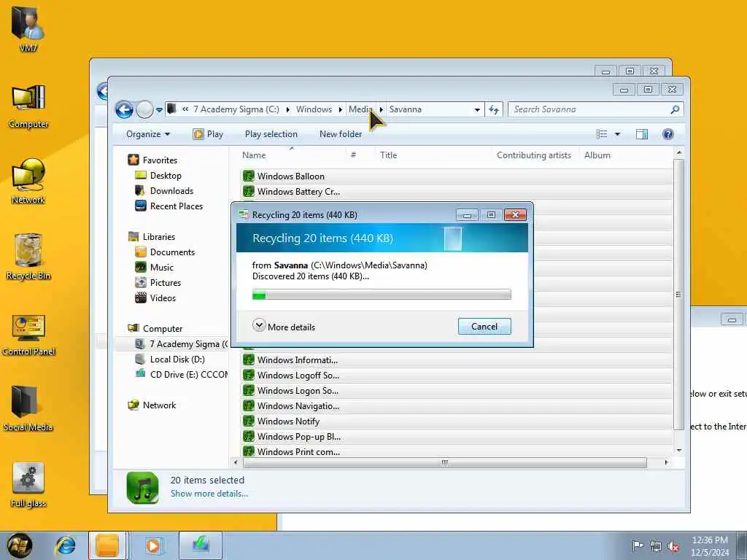
Task: Open recent pages dropdown arrow
Action: tap(159, 109)
